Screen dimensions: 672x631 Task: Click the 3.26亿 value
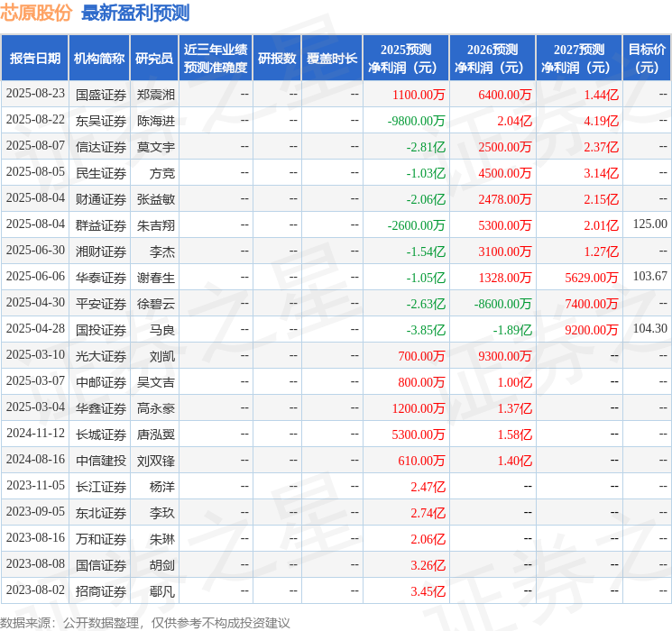[x=428, y=565]
